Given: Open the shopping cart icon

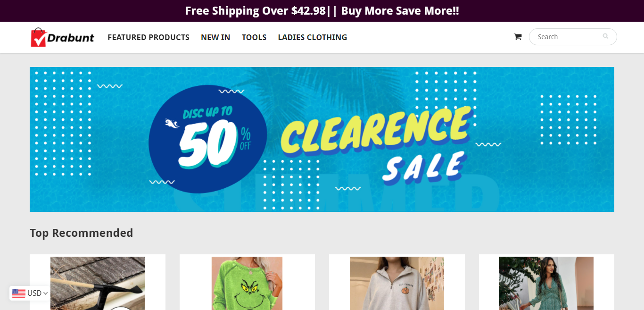Looking at the screenshot, I should pos(518,37).
